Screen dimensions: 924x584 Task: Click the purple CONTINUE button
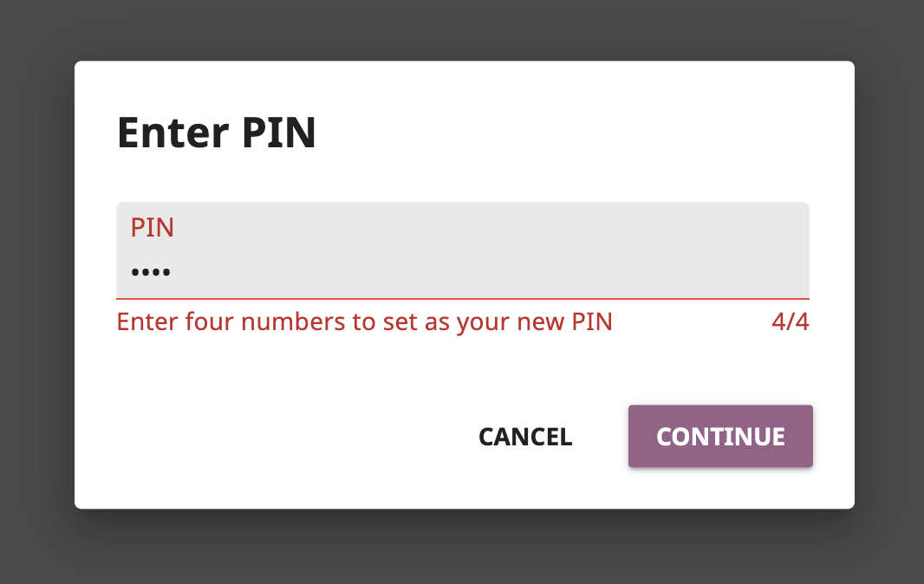click(x=719, y=436)
